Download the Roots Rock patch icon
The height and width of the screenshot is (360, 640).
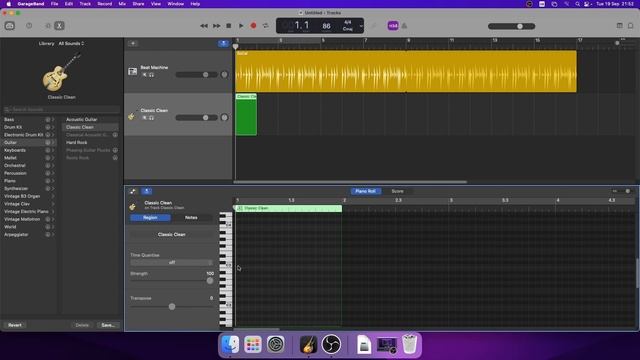115,158
